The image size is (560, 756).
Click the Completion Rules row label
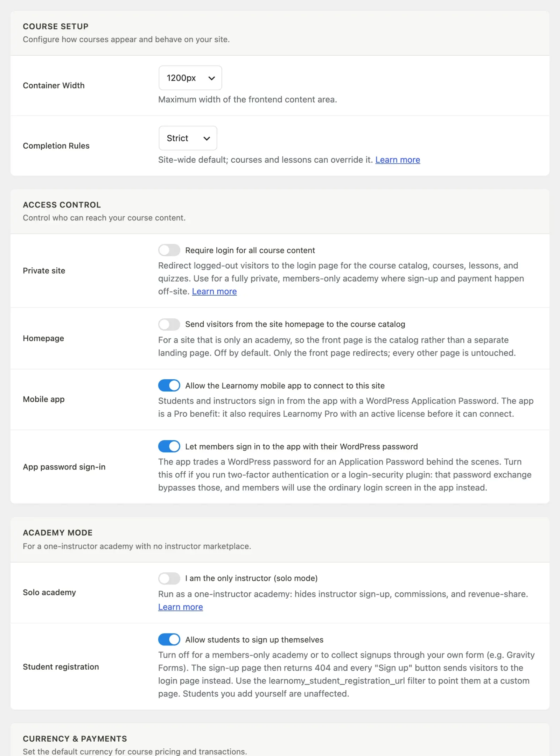click(56, 146)
